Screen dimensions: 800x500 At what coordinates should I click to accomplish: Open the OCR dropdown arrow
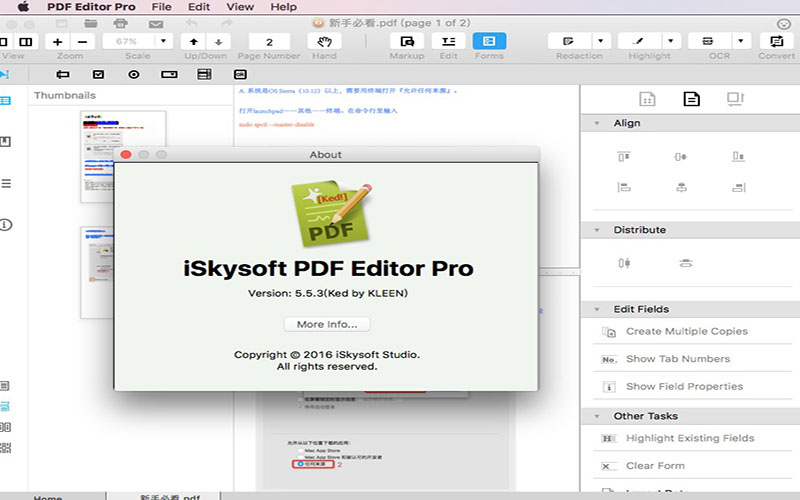741,41
